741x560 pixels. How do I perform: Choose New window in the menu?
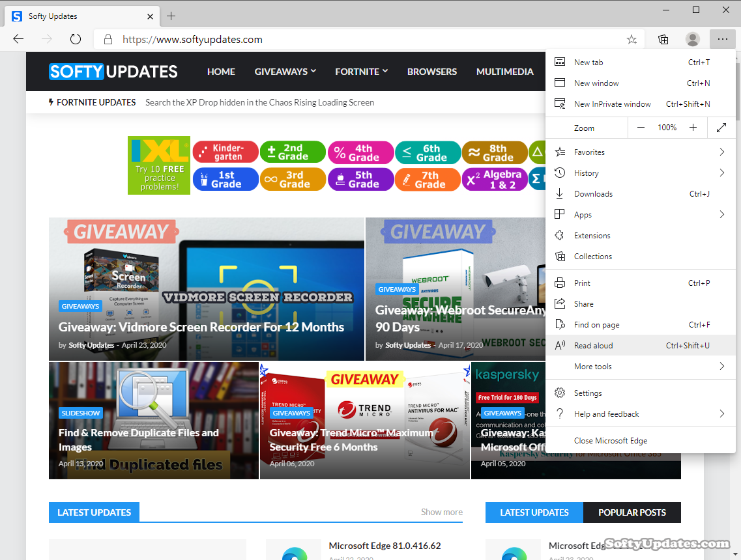pos(641,83)
